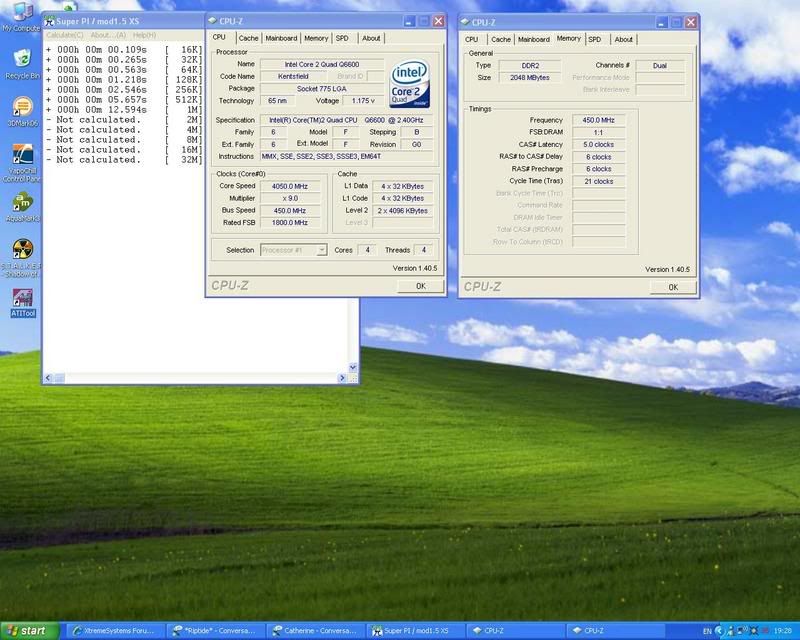
Task: Open About tab in right CPU-Z window
Action: 623,39
